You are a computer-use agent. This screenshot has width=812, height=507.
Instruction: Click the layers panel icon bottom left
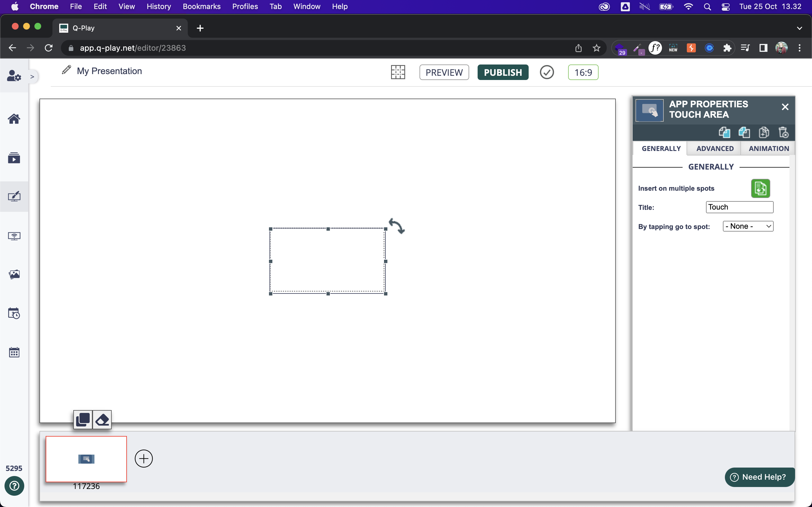(x=82, y=419)
